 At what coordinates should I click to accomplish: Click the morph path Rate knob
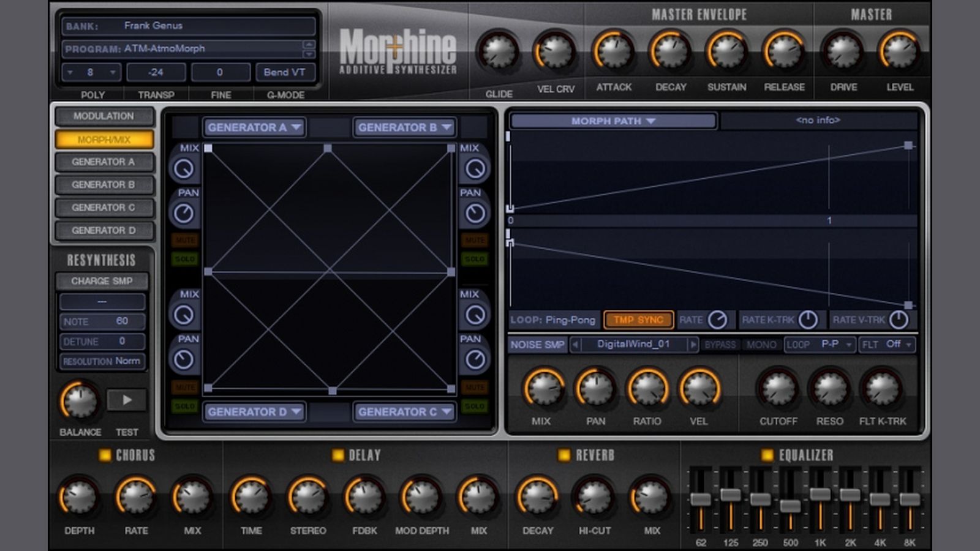point(717,320)
